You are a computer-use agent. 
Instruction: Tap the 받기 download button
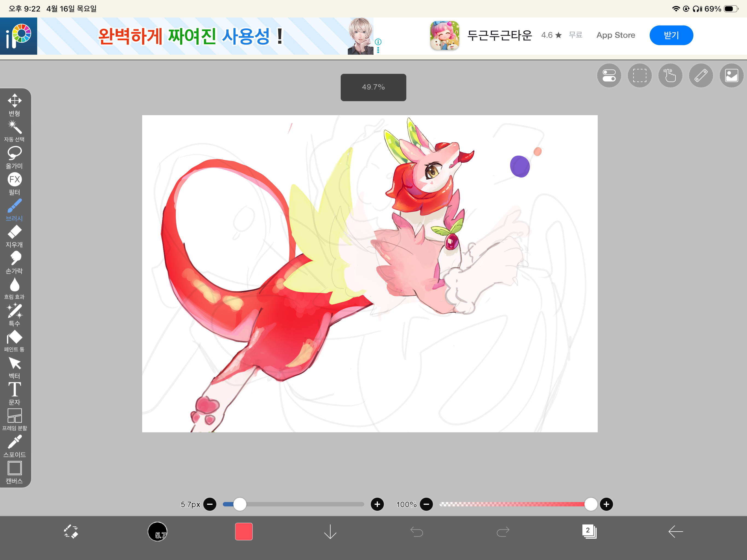point(671,35)
